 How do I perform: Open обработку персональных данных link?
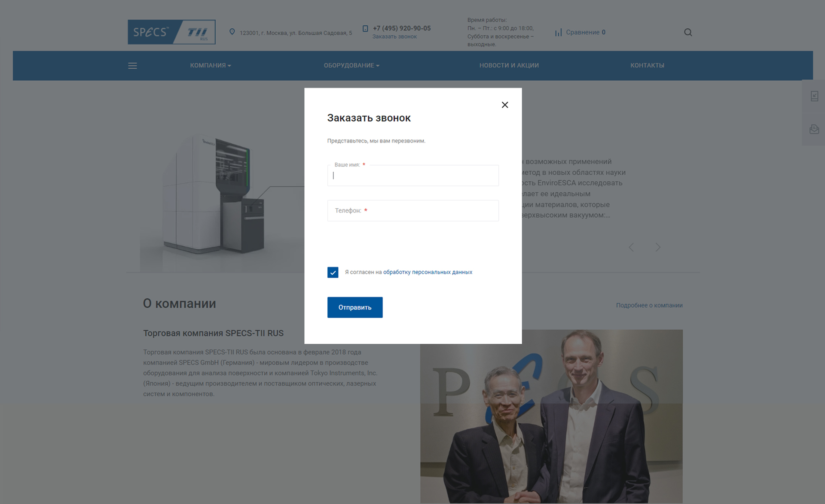click(428, 272)
